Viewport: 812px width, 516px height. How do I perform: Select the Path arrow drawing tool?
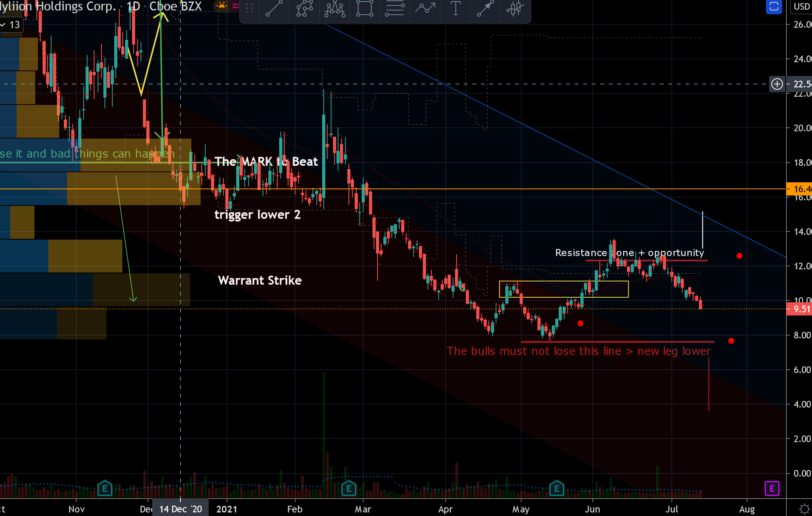coord(425,9)
